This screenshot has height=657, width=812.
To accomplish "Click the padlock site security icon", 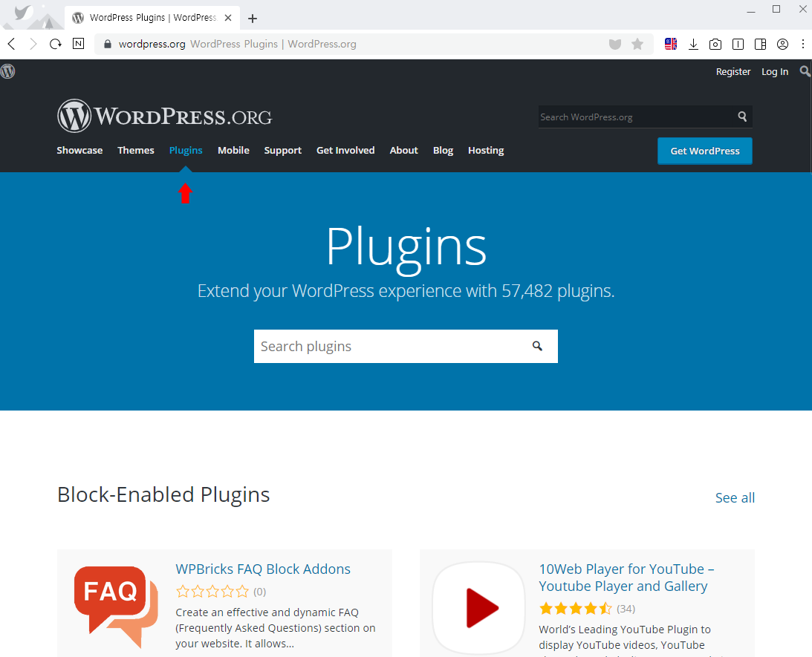I will [108, 44].
